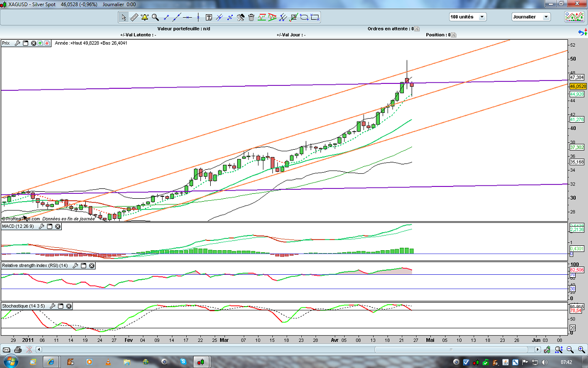Click the alarm bell alert icon
This screenshot has height=368, width=588.
coord(145,18)
